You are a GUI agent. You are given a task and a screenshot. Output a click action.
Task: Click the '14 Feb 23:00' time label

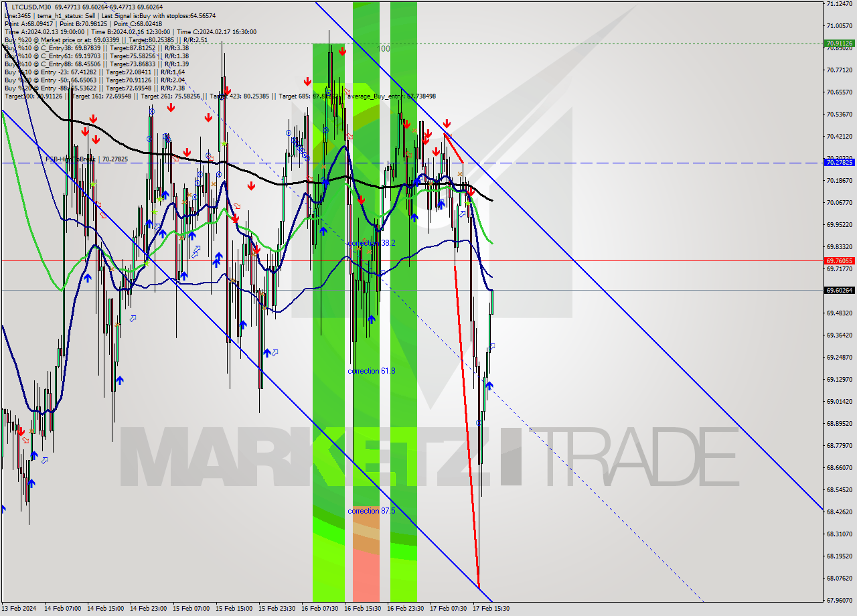click(x=148, y=609)
